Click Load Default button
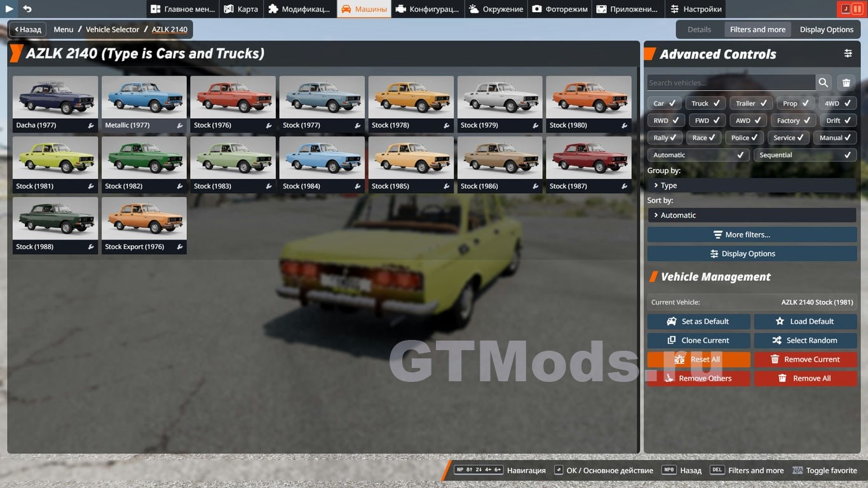This screenshot has height=488, width=868. point(805,322)
